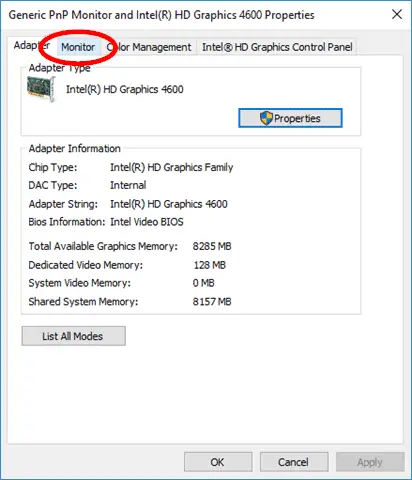The image size is (412, 480).
Task: Switch to the Monitor tab
Action: pos(78,47)
